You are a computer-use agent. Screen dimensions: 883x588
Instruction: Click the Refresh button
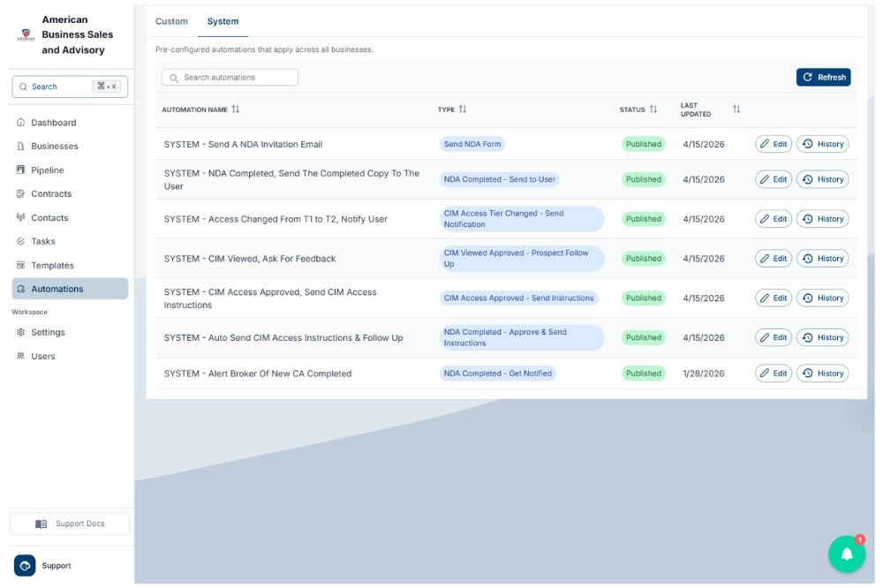[x=823, y=77]
